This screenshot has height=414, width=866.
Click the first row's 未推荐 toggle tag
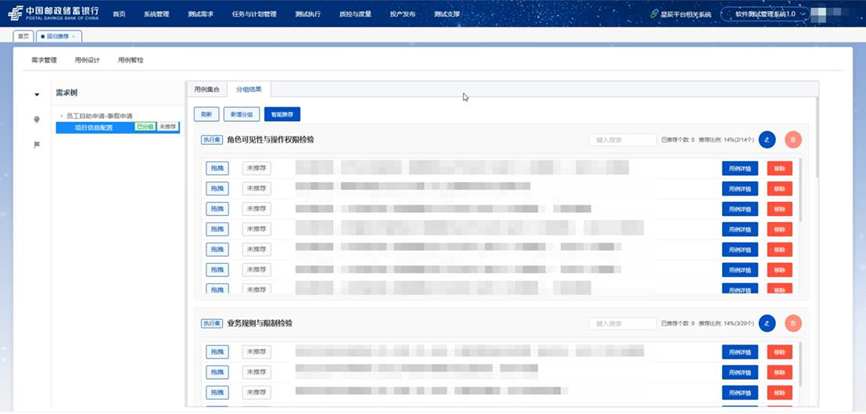pyautogui.click(x=256, y=168)
